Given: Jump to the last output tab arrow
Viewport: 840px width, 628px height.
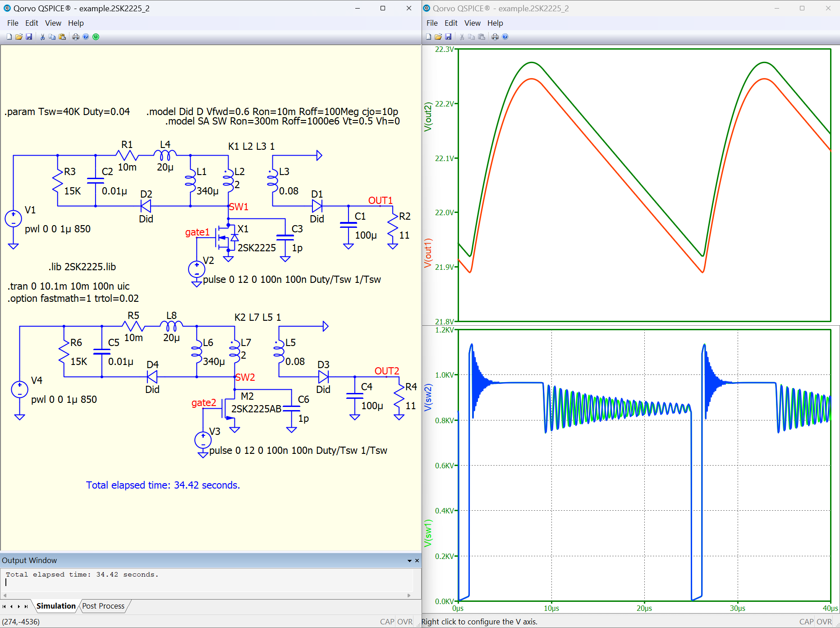Looking at the screenshot, I should pos(26,606).
